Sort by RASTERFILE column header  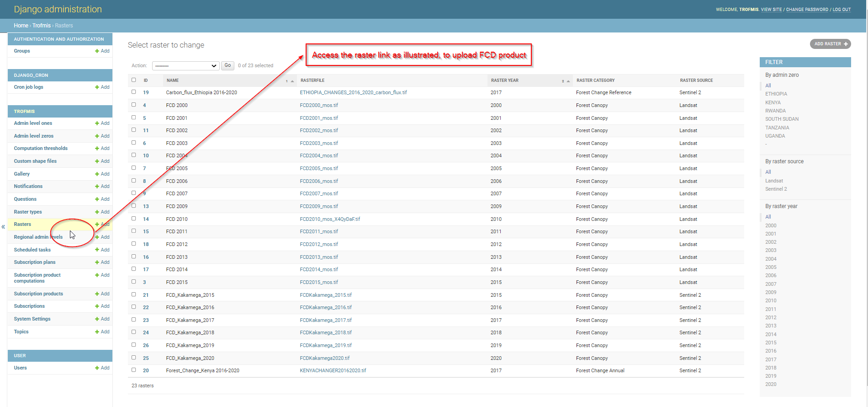312,80
